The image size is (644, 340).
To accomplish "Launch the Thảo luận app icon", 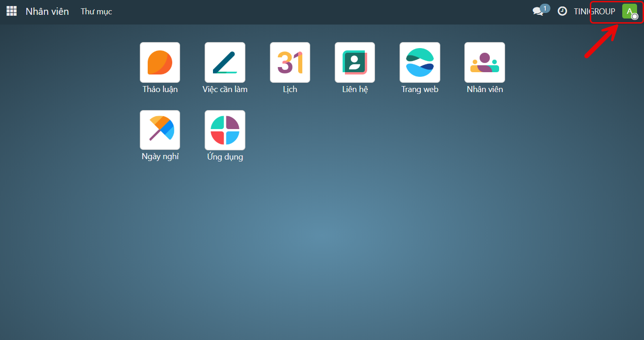I will [x=160, y=62].
